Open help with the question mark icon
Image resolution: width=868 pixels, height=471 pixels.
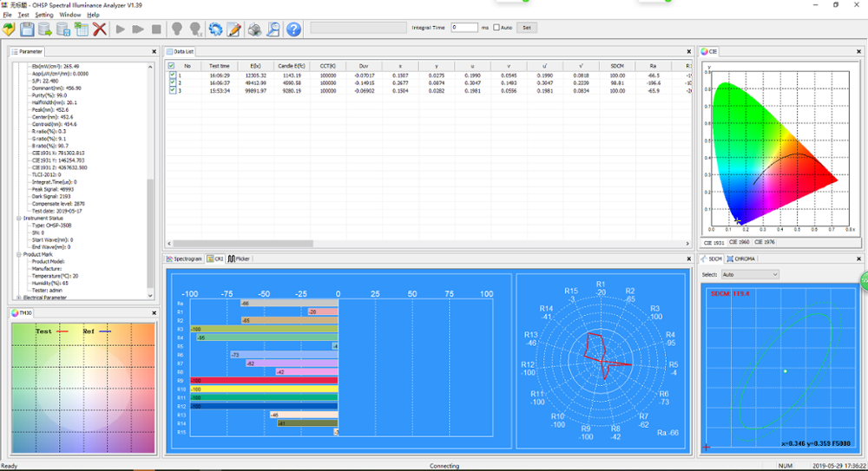point(293,29)
